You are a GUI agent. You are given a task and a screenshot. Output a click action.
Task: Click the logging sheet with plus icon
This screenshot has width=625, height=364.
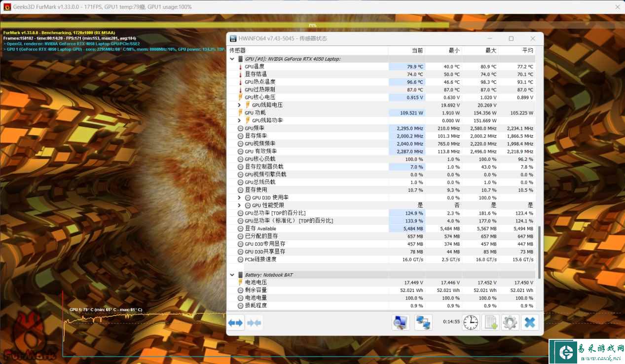(x=491, y=323)
